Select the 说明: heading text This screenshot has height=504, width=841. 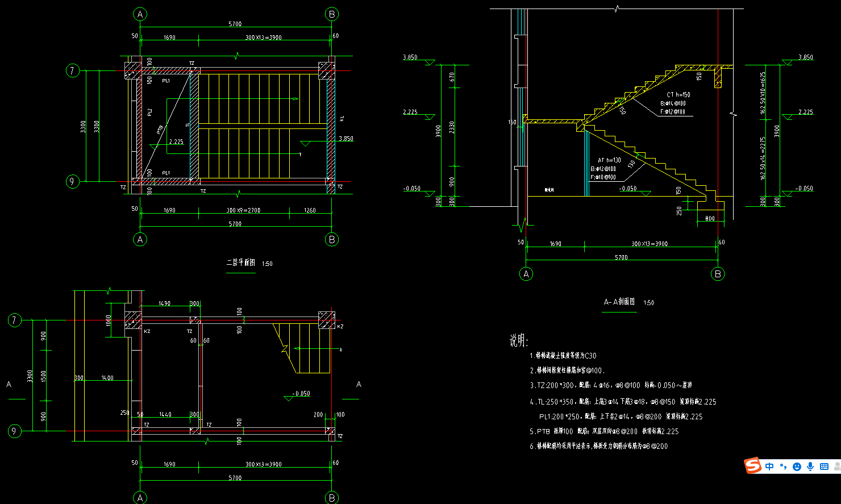(x=519, y=341)
